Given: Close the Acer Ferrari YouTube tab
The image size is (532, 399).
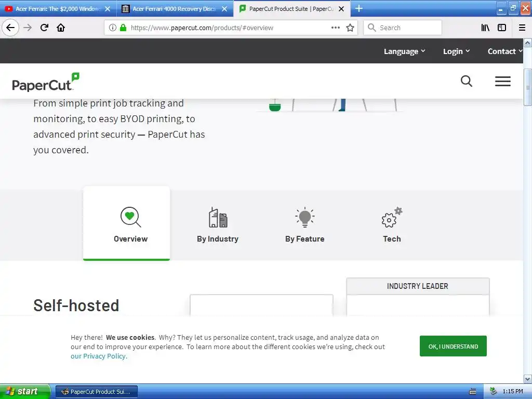Looking at the screenshot, I should click(108, 9).
